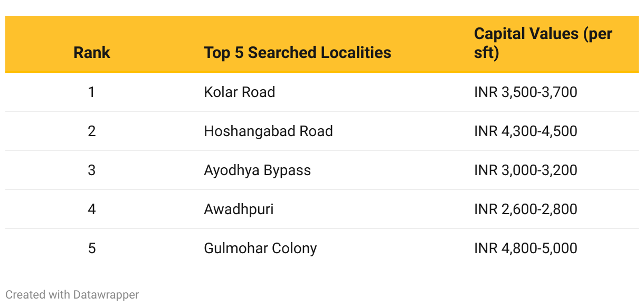Select rank number 4 cell
This screenshot has height=307, width=644.
(92, 209)
